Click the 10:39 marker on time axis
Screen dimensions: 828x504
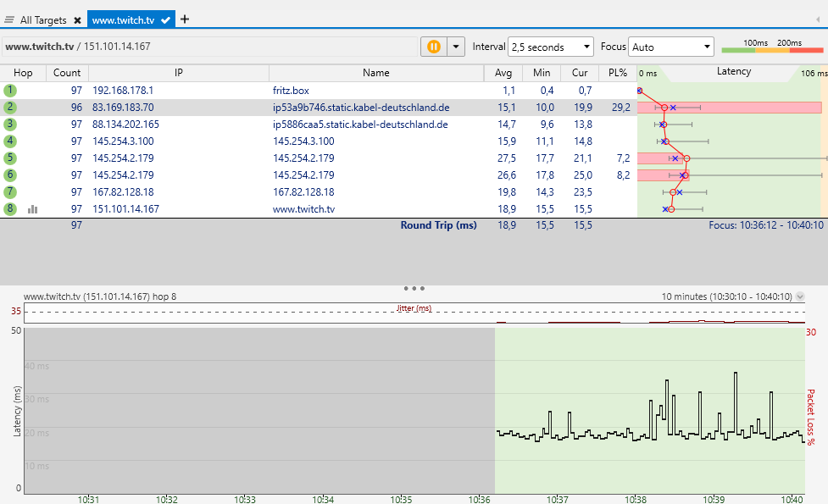coord(714,499)
